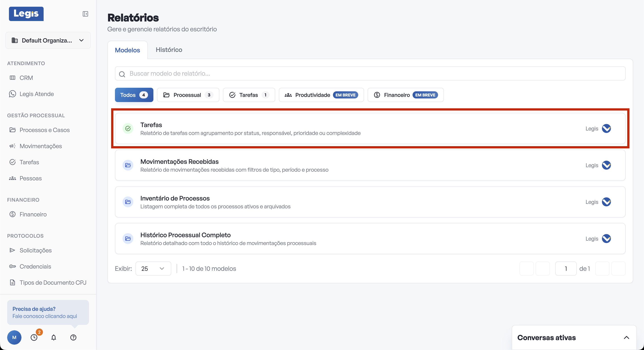Click the user avatar M
This screenshot has height=350, width=644.
point(14,337)
